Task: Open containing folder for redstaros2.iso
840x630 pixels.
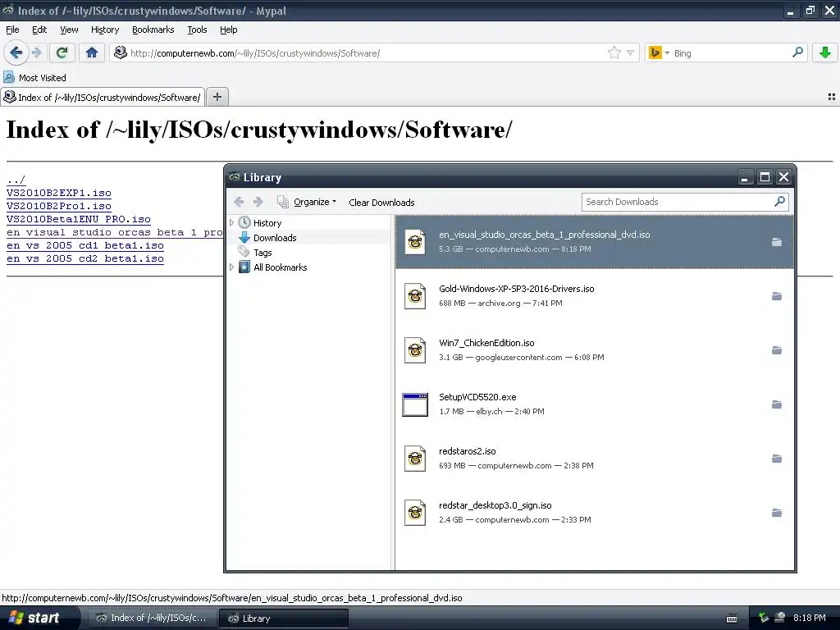Action: click(x=776, y=459)
